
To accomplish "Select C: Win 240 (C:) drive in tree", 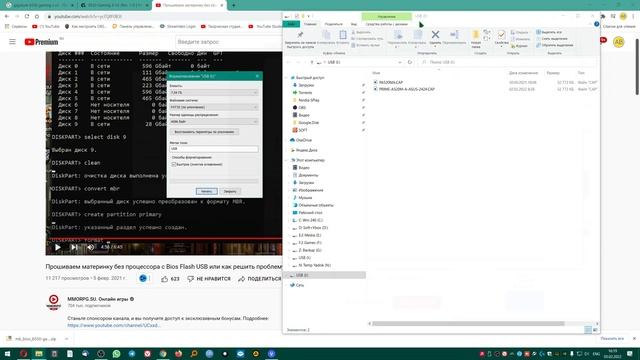I will [x=310, y=220].
